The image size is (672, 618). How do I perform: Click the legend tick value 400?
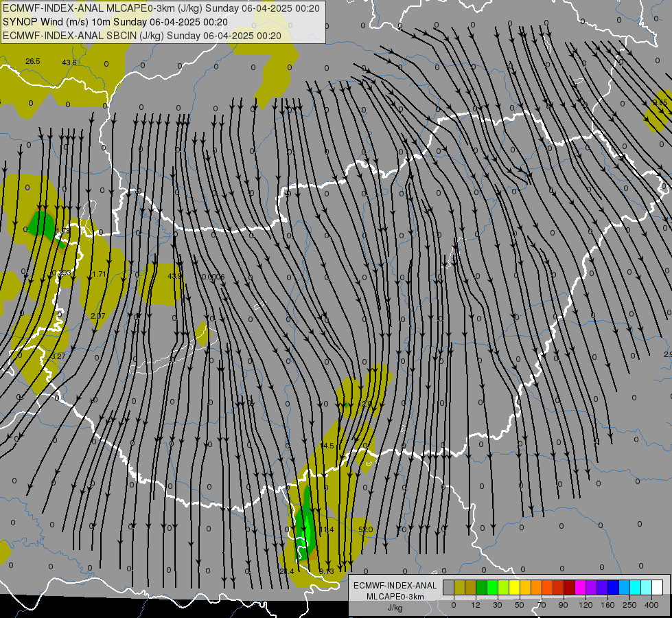point(651,605)
